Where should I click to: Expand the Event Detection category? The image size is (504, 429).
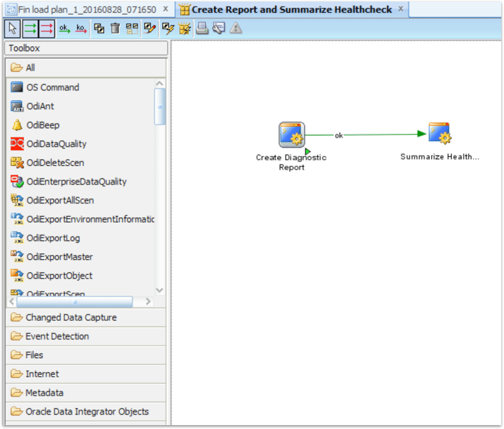pyautogui.click(x=55, y=336)
